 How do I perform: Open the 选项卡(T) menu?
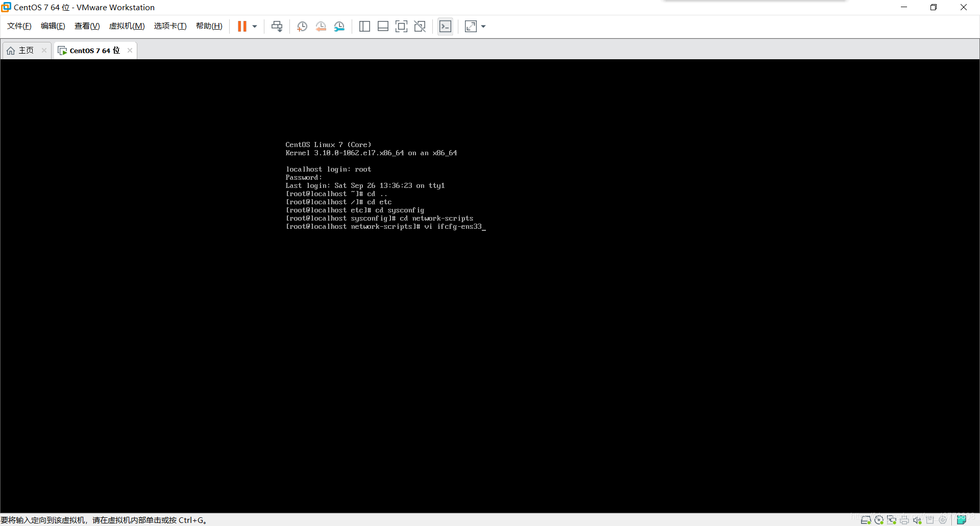170,26
